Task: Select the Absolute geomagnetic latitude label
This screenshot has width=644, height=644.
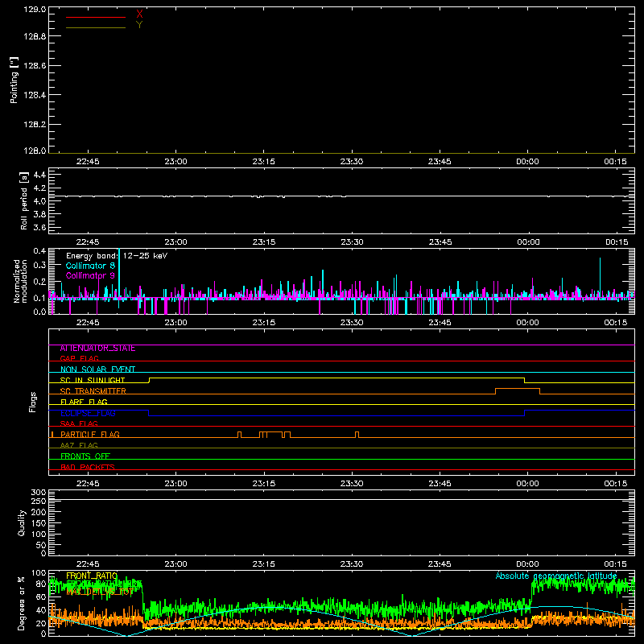Action: tap(556, 576)
